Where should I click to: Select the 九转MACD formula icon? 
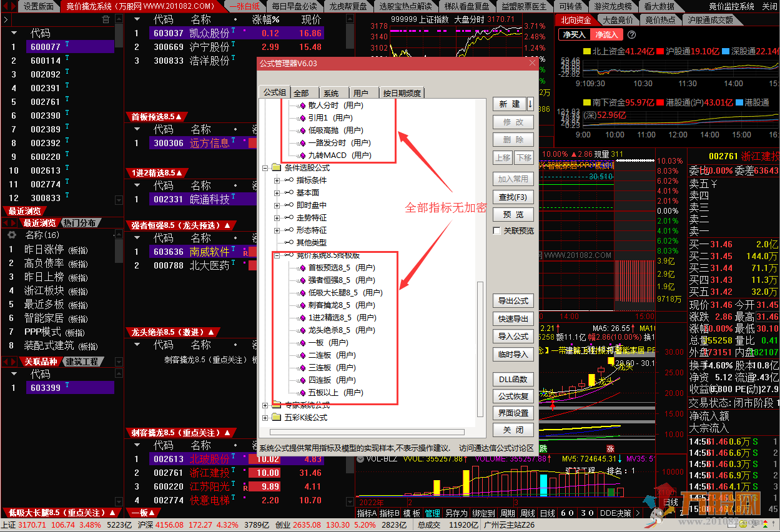pos(303,155)
